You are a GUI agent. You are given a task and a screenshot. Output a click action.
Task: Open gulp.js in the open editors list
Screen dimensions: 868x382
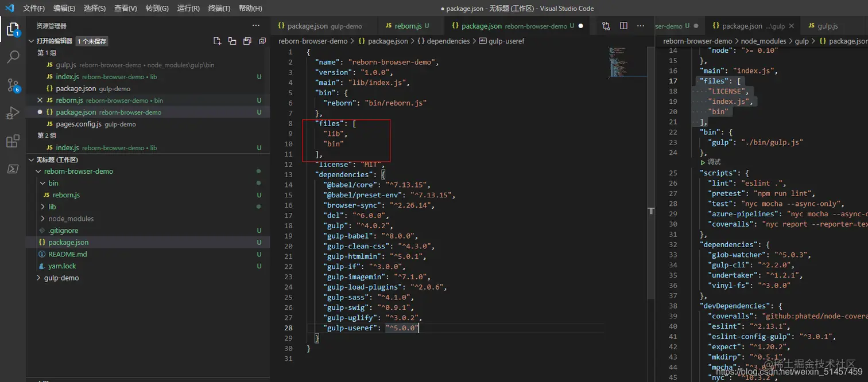[148, 65]
